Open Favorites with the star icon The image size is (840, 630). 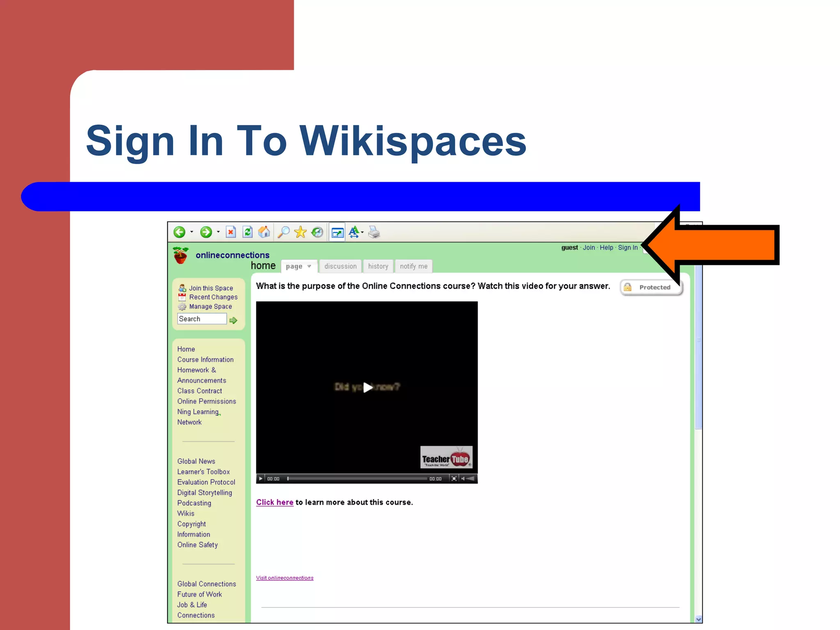[x=300, y=233]
